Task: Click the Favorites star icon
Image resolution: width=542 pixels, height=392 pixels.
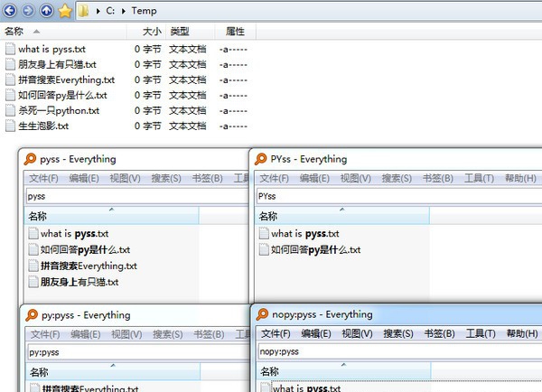Action: [x=65, y=11]
